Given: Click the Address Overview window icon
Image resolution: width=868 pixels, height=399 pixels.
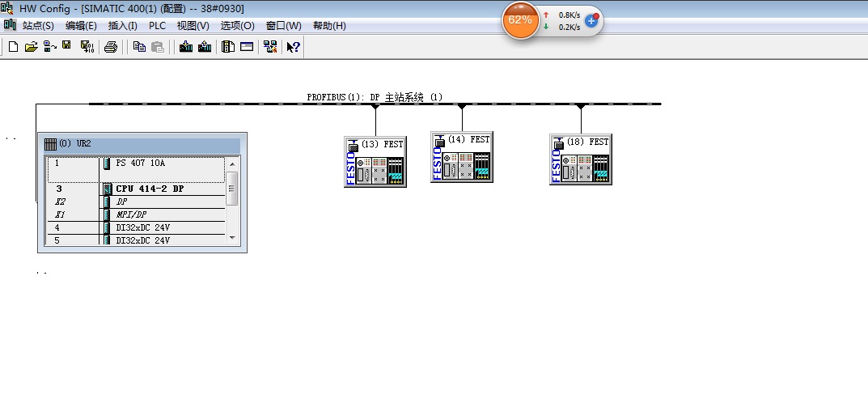Looking at the screenshot, I should pyautogui.click(x=247, y=47).
